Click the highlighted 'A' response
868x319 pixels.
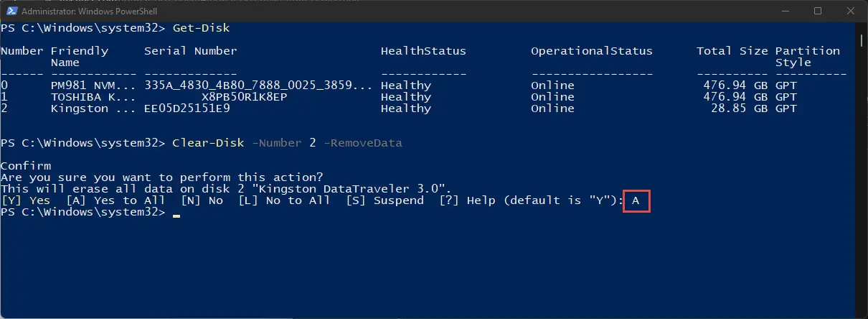pos(636,200)
